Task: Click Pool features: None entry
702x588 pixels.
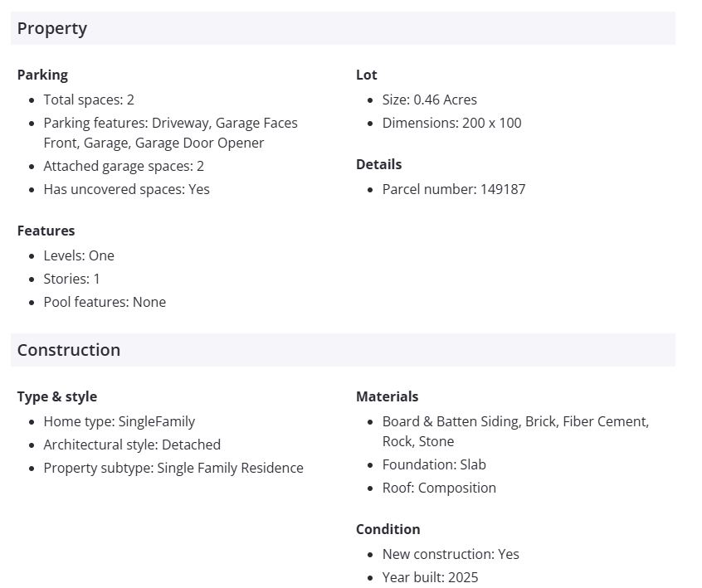Action: (x=105, y=302)
